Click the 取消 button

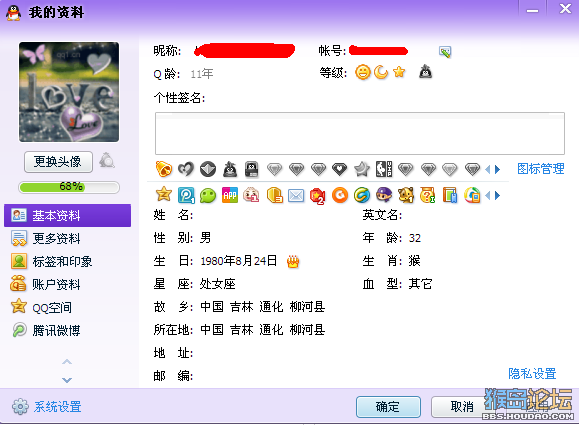(x=462, y=407)
